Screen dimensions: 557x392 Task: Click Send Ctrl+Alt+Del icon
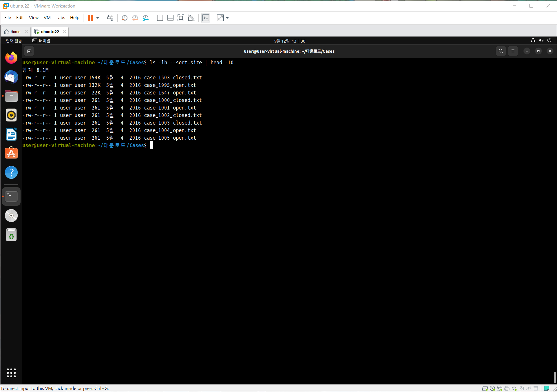[x=110, y=18]
